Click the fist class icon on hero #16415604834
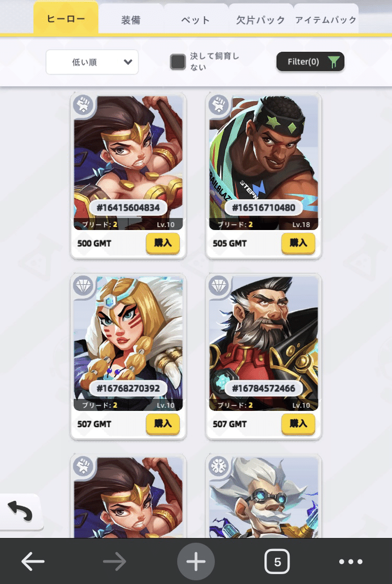Screen dimensions: 392x584 point(83,105)
